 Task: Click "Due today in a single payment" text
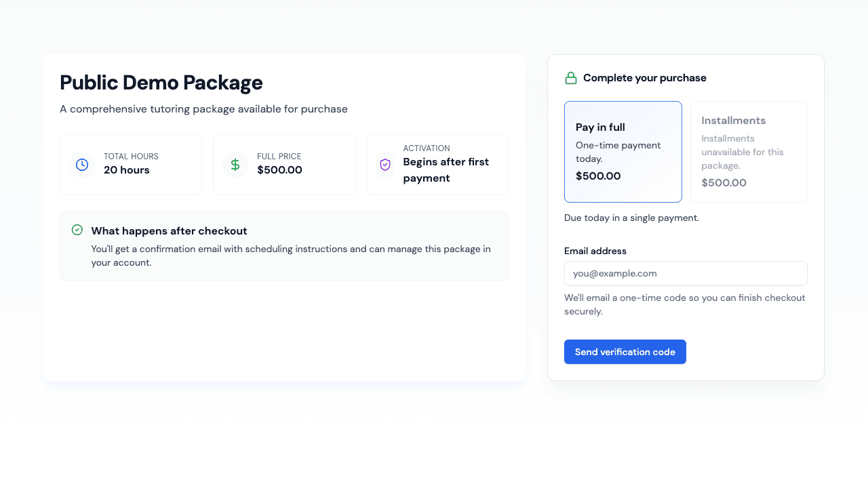tap(631, 218)
